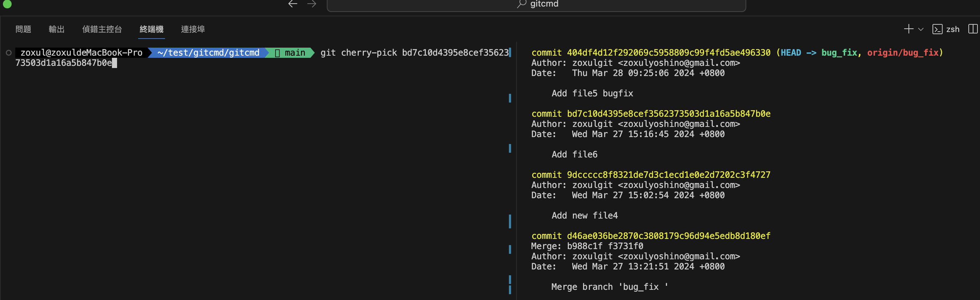980x300 pixels.
Task: Click the ~/test/gitcmd/gitcmd path in prompt
Action: click(x=208, y=52)
